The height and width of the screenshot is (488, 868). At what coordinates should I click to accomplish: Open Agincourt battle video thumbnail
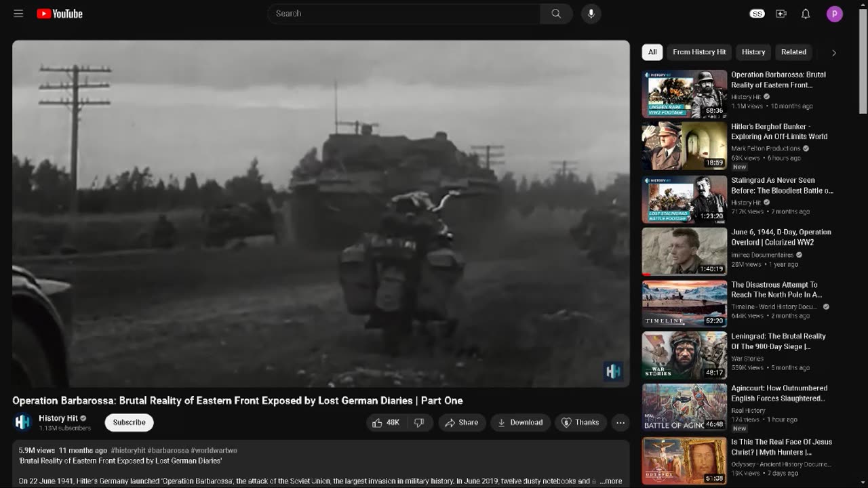(684, 407)
